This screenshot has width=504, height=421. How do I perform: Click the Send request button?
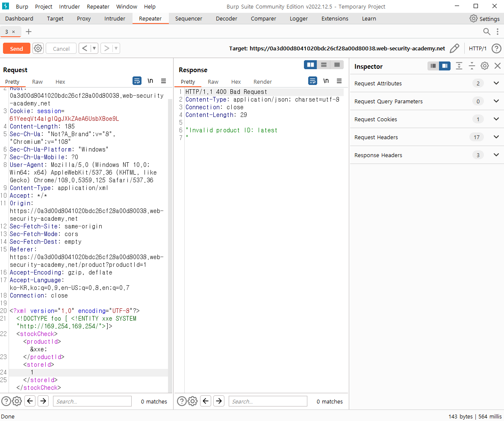pos(16,49)
